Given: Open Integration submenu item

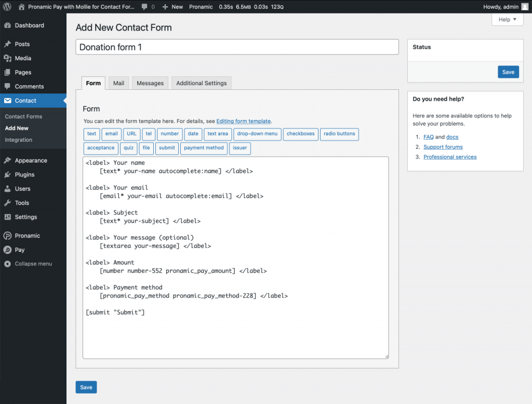Looking at the screenshot, I should click(x=19, y=140).
